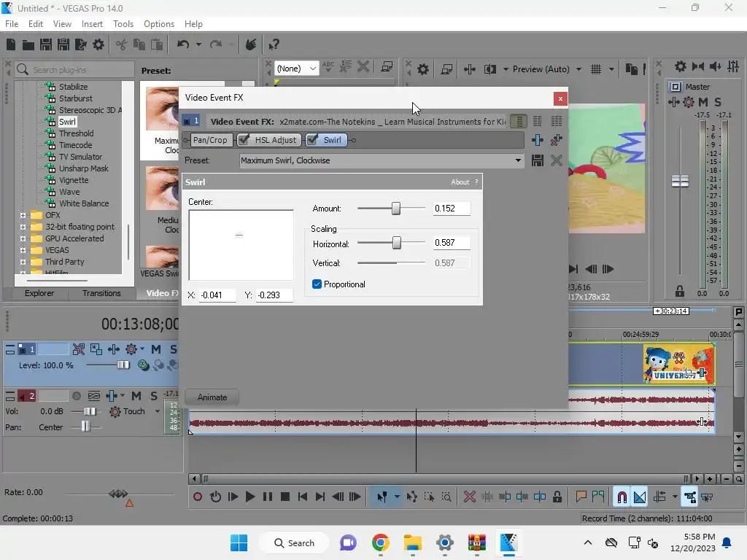
Task: Click About link in Swirl panel
Action: pos(460,182)
